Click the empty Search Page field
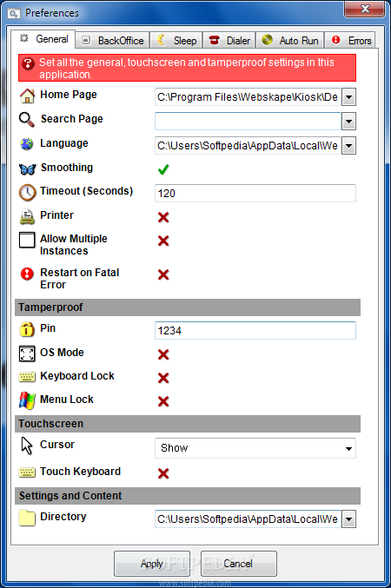The image size is (391, 588). [x=248, y=121]
